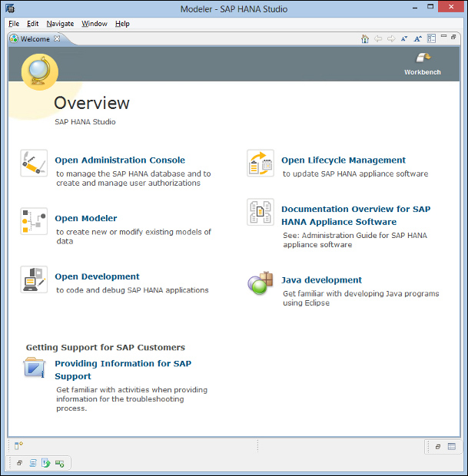Minimize the Welcome view panel

tap(443, 36)
